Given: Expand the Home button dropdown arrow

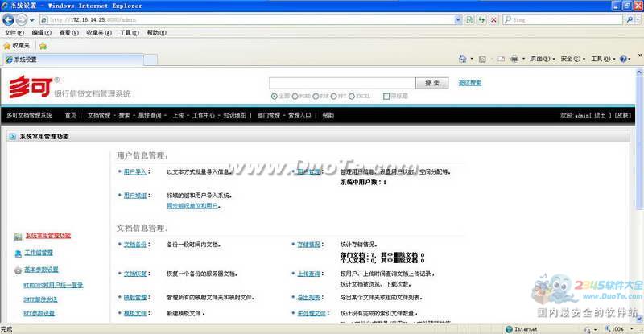Looking at the screenshot, I should click(471, 60).
